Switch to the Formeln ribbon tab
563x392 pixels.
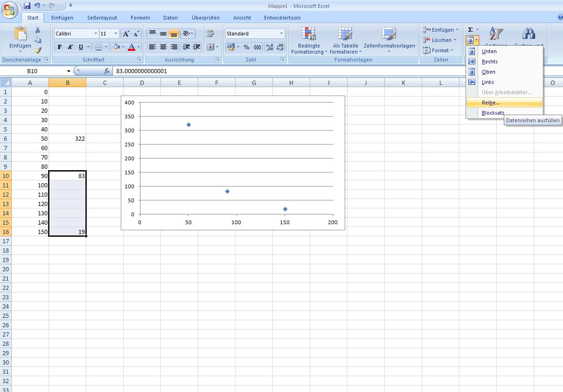pos(140,18)
